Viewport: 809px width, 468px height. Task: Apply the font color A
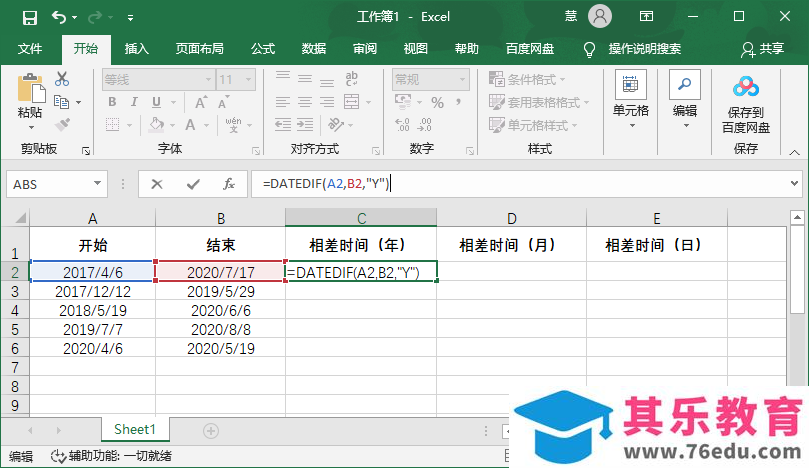point(190,124)
